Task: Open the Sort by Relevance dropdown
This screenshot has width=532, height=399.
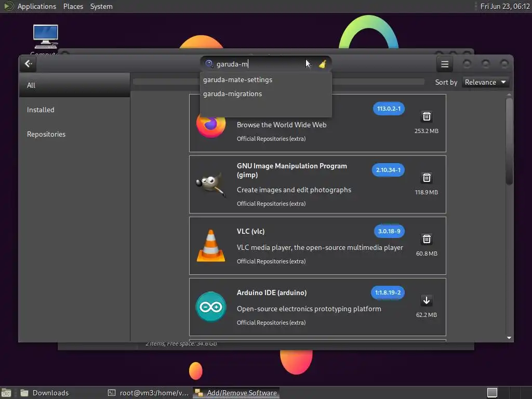Action: [485, 82]
